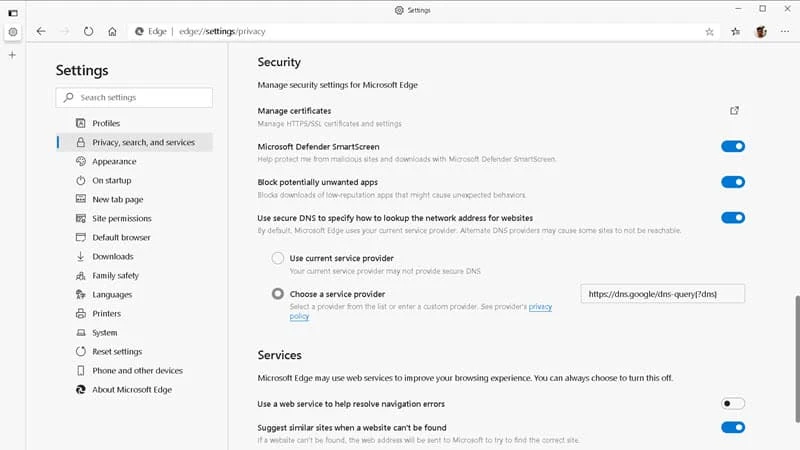This screenshot has width=800, height=450.
Task: Go back with the browser back arrow
Action: click(41, 31)
